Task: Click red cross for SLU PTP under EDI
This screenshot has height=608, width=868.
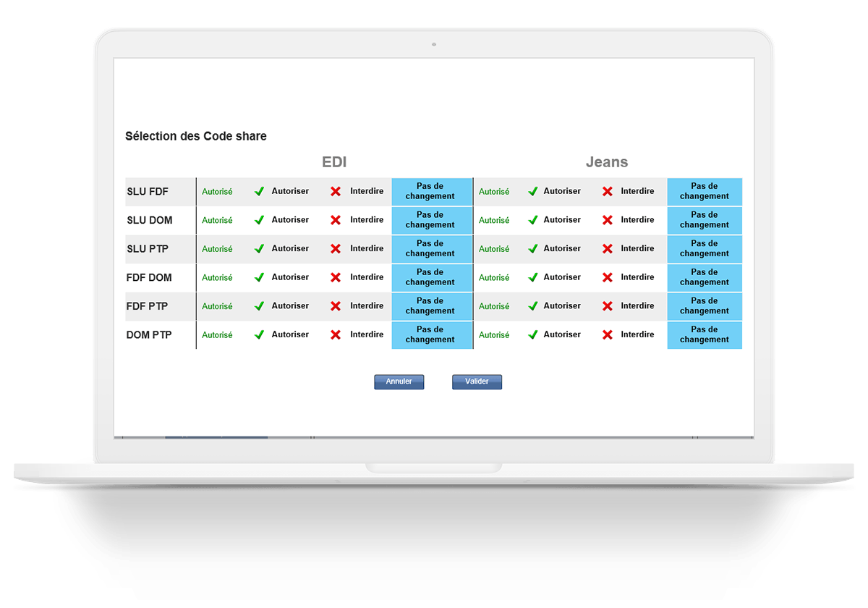Action: point(336,249)
